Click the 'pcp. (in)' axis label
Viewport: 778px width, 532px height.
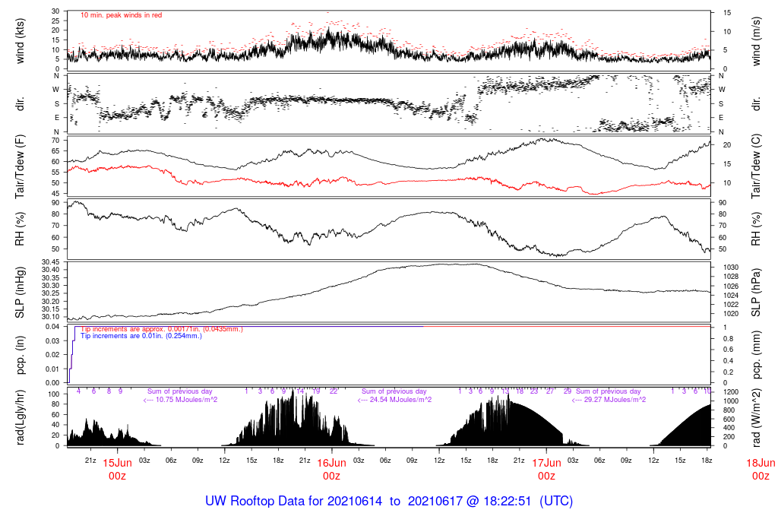[x=20, y=355]
